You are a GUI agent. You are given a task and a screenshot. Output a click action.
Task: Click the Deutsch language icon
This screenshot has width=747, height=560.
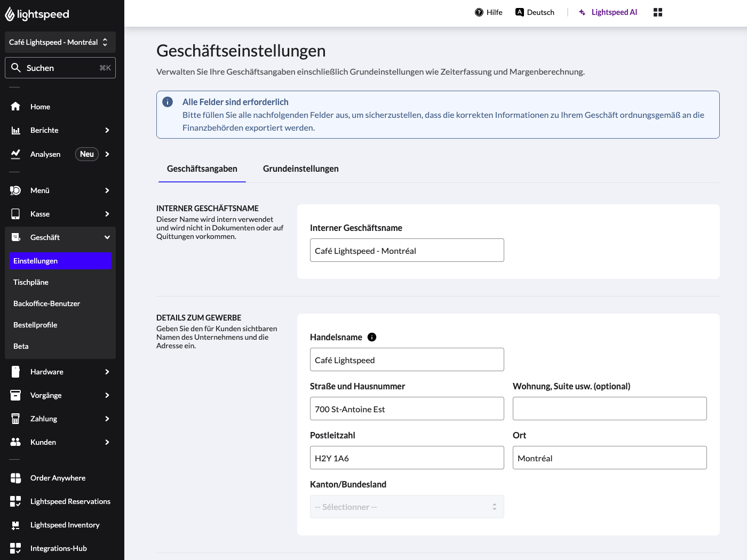pos(520,12)
